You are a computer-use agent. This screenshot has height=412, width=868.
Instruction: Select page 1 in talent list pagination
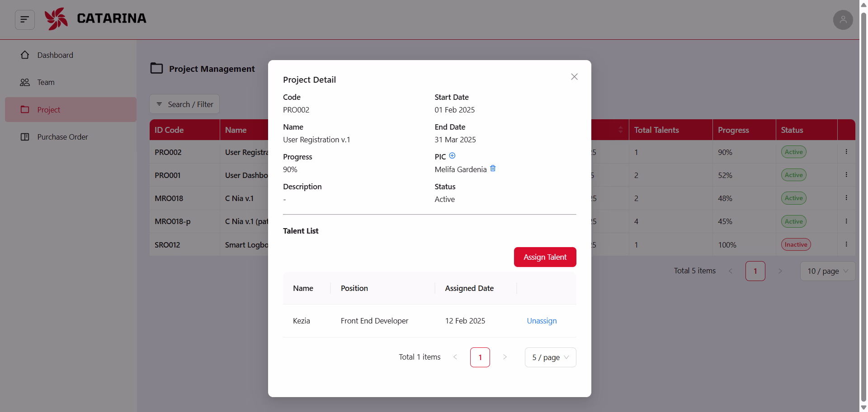[x=480, y=357]
